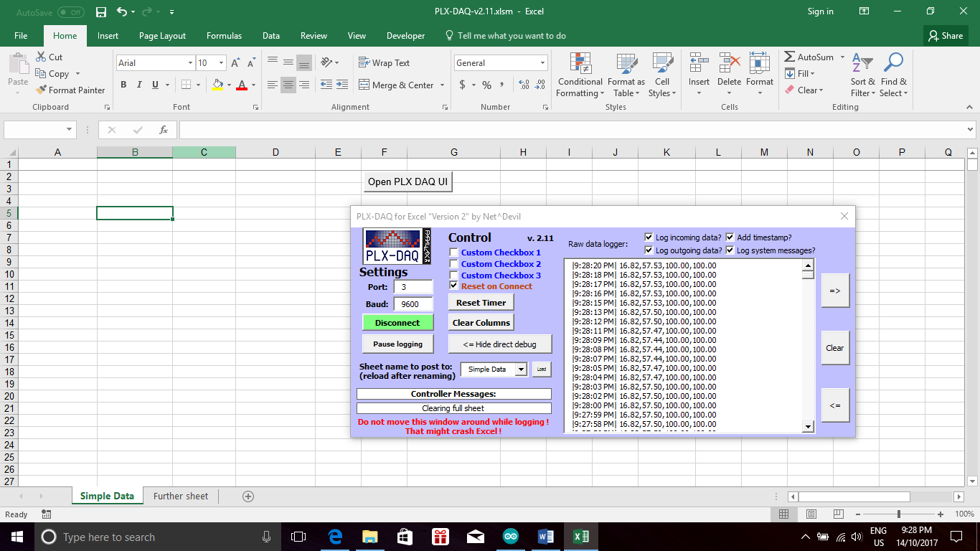Toggle Log outgoing data checkbox

649,250
